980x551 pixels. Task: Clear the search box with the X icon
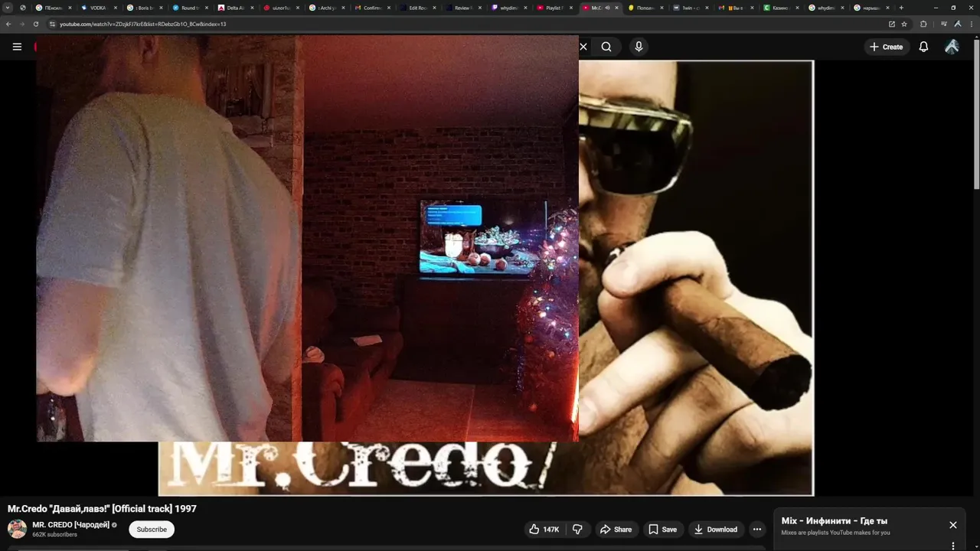click(583, 47)
